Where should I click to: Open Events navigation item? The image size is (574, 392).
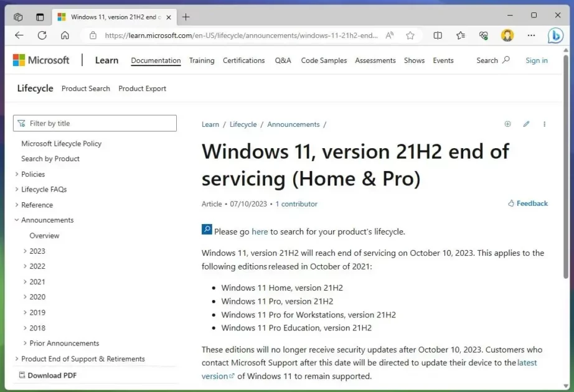coord(443,60)
